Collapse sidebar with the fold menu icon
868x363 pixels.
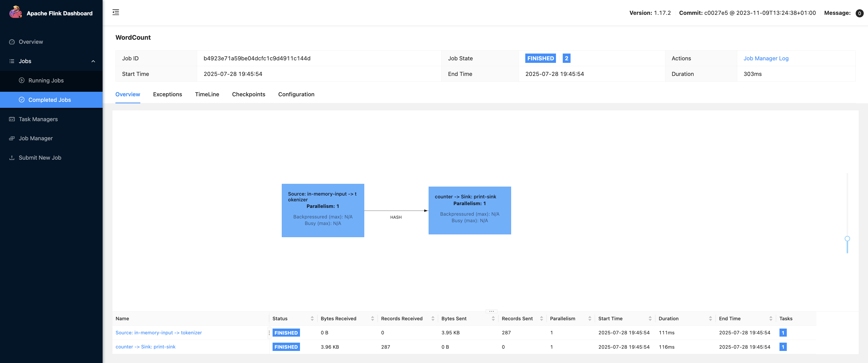click(x=116, y=13)
